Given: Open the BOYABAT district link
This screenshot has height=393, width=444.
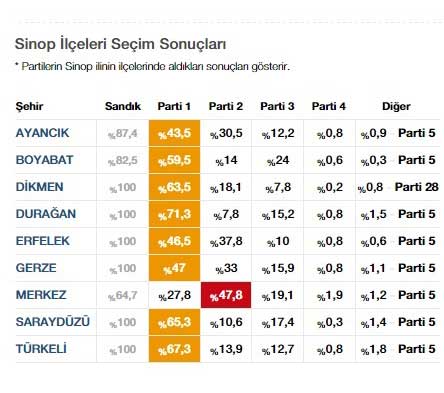Looking at the screenshot, I should [44, 160].
